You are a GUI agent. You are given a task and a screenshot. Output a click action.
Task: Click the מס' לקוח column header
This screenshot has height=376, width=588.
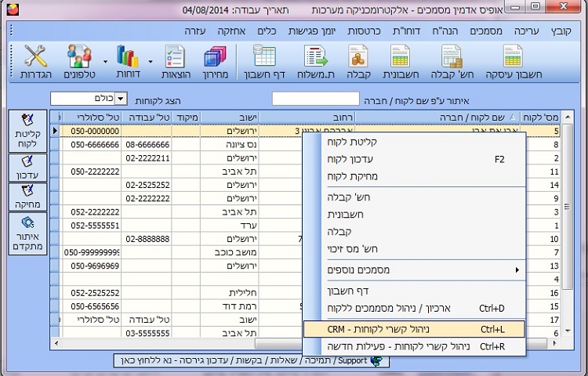[x=540, y=117]
